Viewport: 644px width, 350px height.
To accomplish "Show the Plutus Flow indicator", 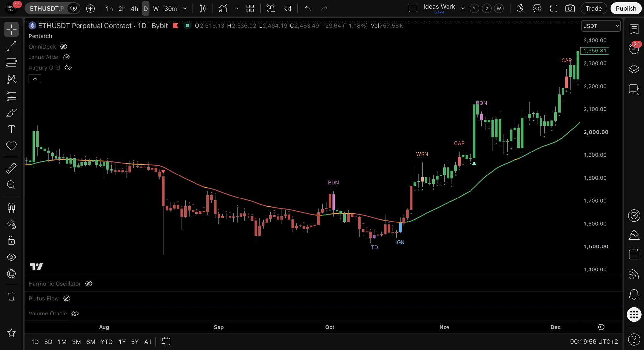I will click(67, 298).
